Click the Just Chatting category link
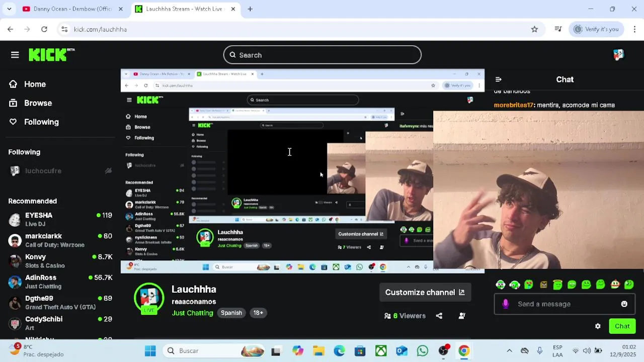The image size is (644, 362). click(x=192, y=313)
